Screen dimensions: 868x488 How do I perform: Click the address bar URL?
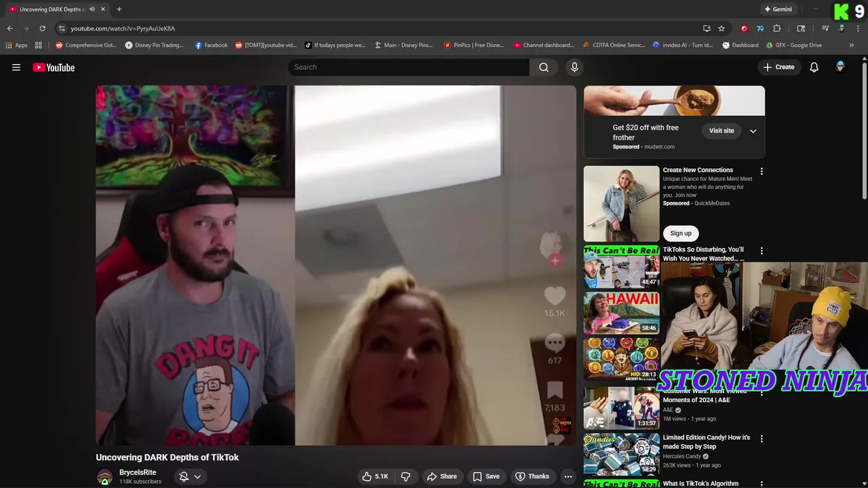point(123,28)
